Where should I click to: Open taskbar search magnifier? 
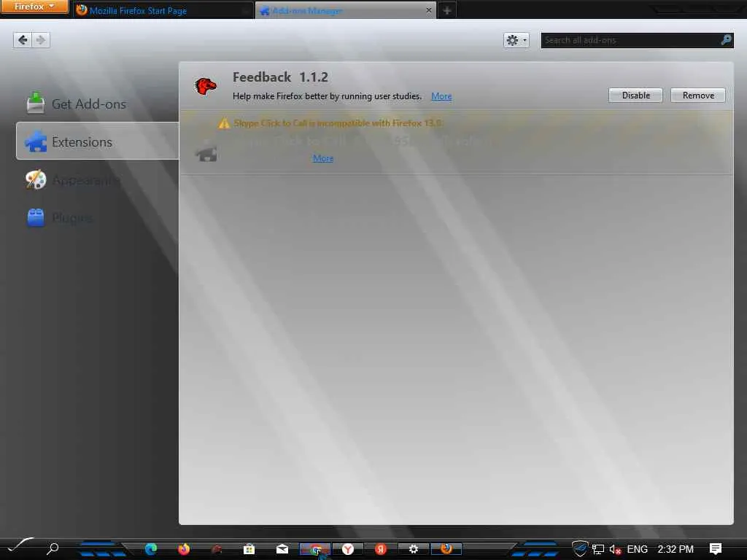click(x=53, y=549)
